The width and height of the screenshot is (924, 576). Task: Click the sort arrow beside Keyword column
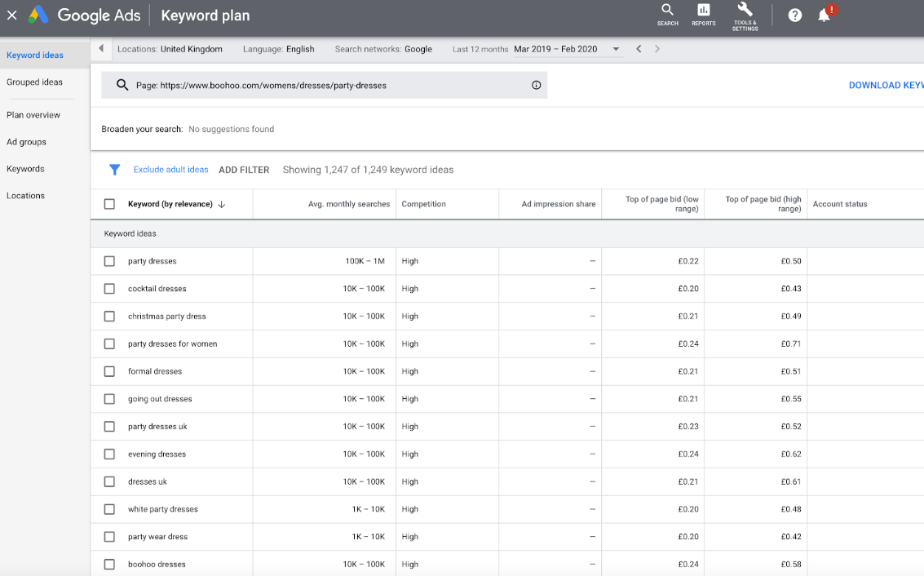[222, 204]
